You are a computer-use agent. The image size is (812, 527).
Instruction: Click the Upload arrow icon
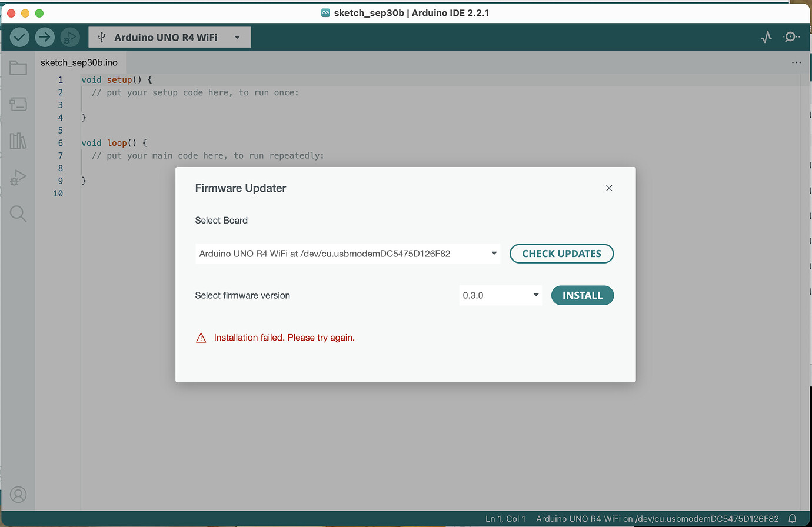tap(45, 36)
